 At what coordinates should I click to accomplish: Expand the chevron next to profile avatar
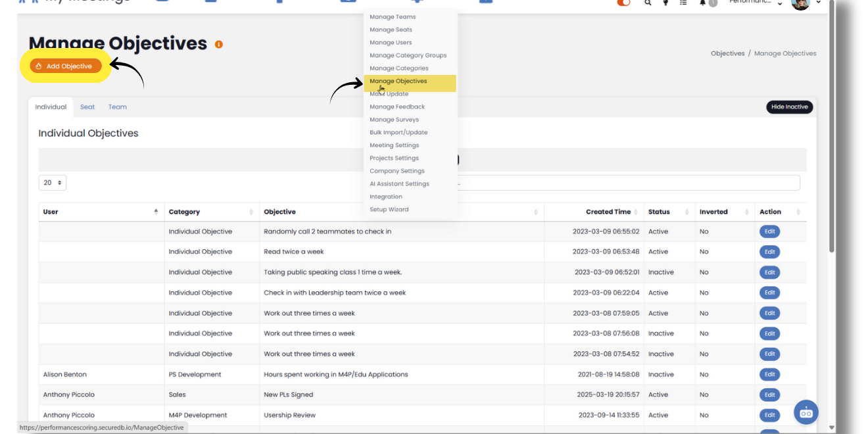point(819,3)
